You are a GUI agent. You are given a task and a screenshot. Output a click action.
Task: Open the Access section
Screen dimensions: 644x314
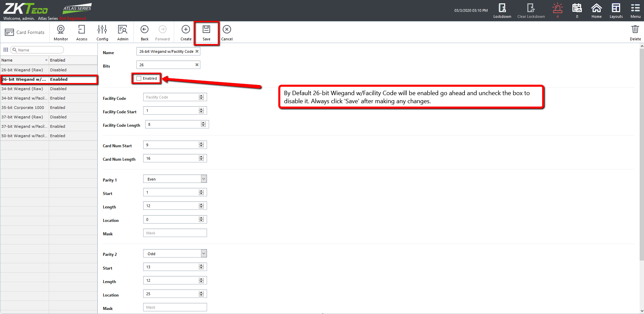(x=82, y=33)
